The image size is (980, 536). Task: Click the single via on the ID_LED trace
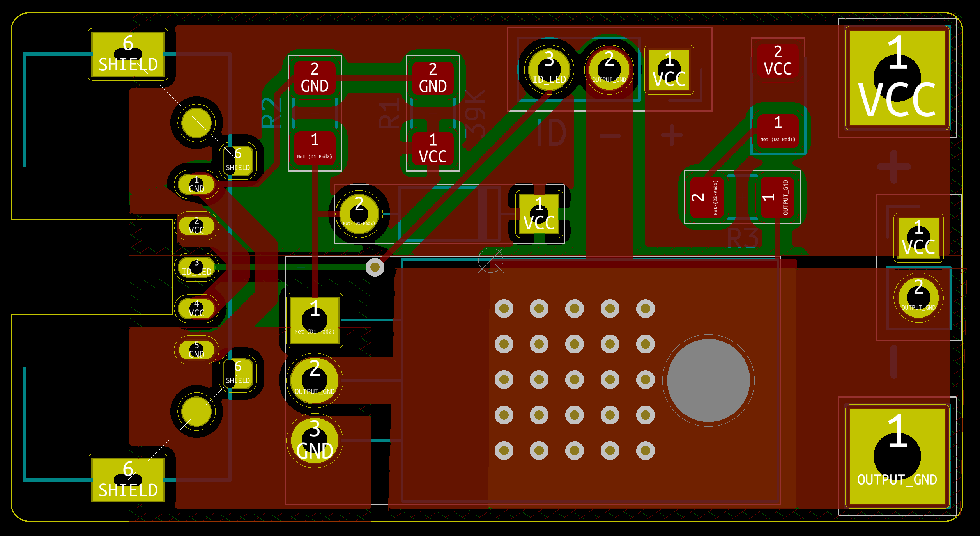click(x=375, y=267)
